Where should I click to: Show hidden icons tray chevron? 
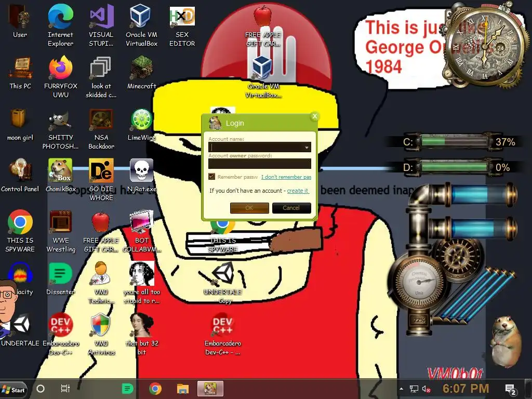click(402, 389)
